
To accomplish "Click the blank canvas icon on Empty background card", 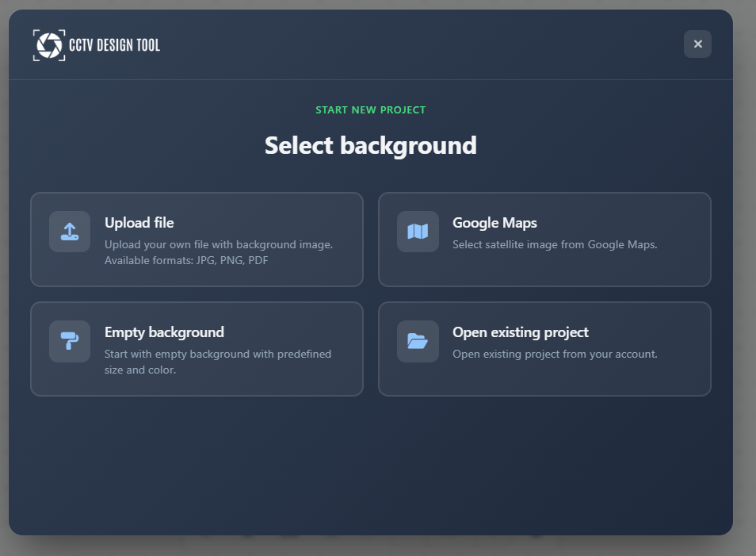I will click(69, 340).
